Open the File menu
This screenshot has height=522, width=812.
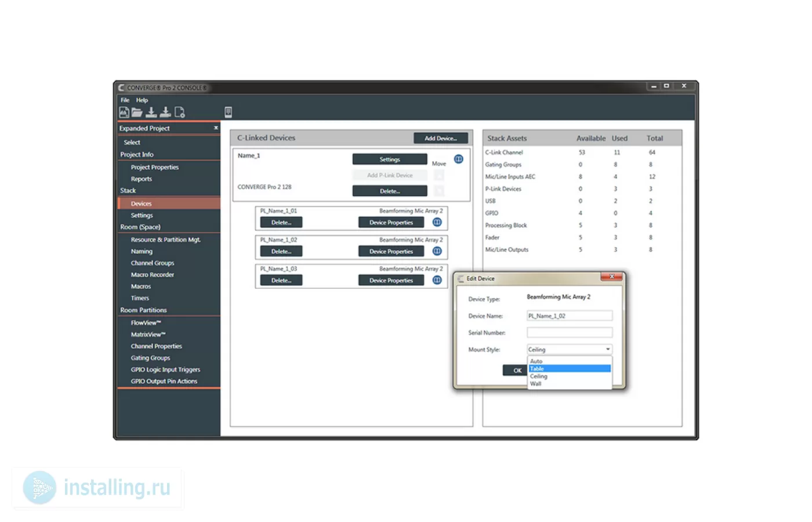pos(125,100)
